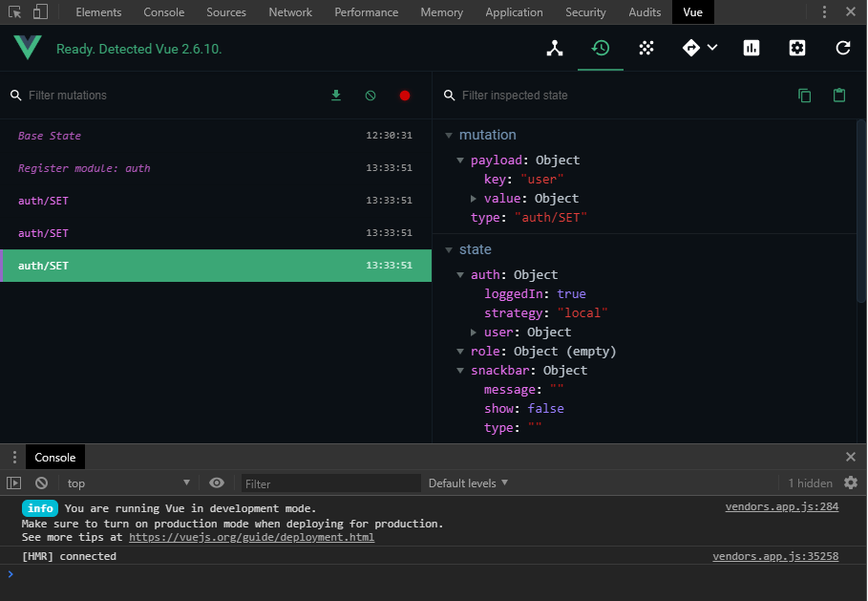The width and height of the screenshot is (868, 601).
Task: Open the Performance chart icon
Action: 752,48
